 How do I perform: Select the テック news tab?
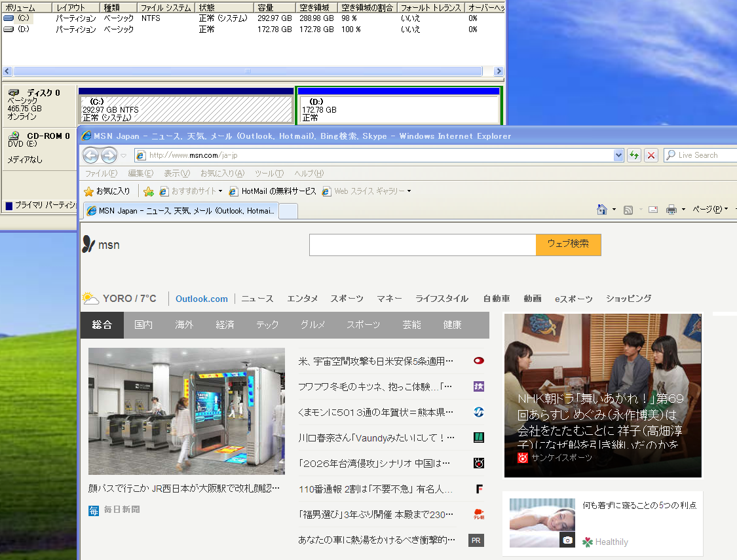pyautogui.click(x=267, y=325)
